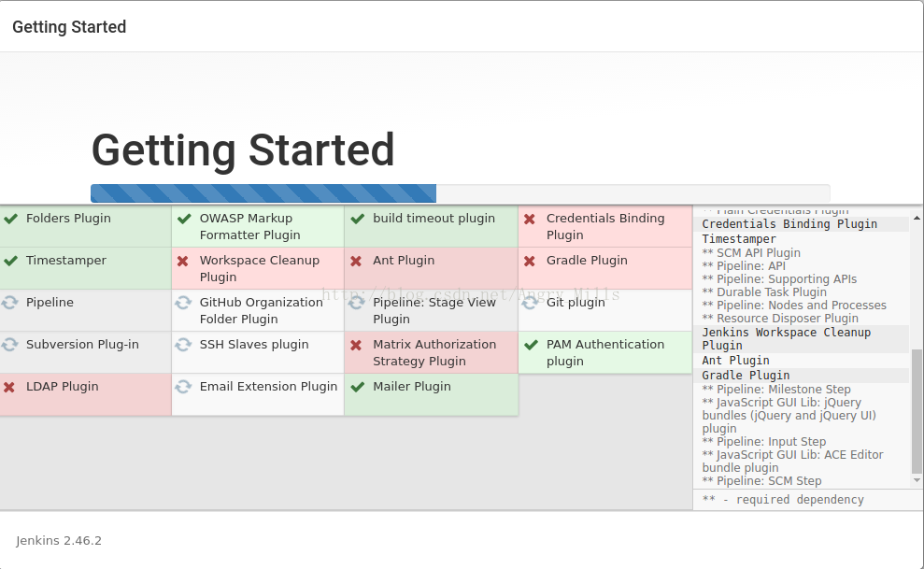
Task: Click the check mark next to build timeout plugin
Action: tap(357, 219)
